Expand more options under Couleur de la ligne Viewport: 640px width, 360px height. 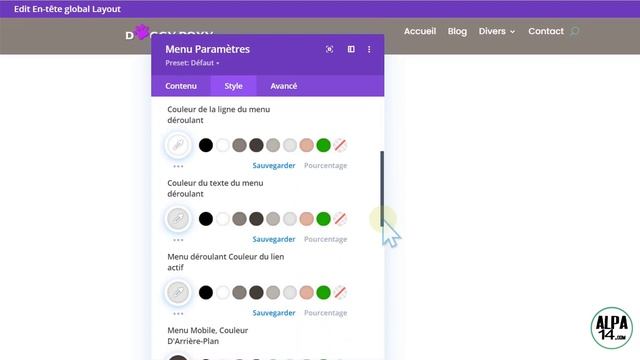tap(178, 167)
